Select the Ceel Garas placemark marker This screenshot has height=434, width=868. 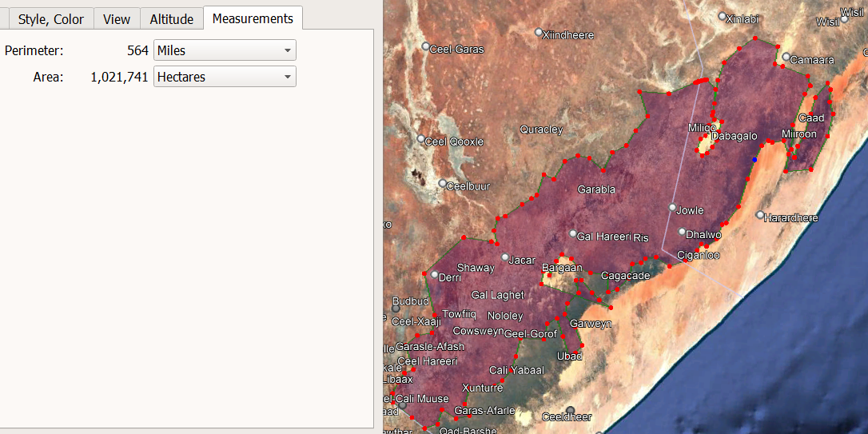coord(426,47)
